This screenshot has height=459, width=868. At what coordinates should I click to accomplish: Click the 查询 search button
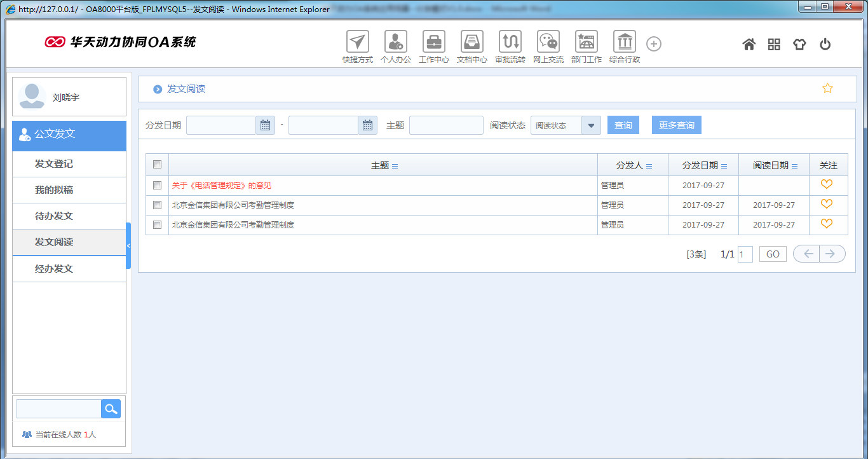[x=623, y=125]
